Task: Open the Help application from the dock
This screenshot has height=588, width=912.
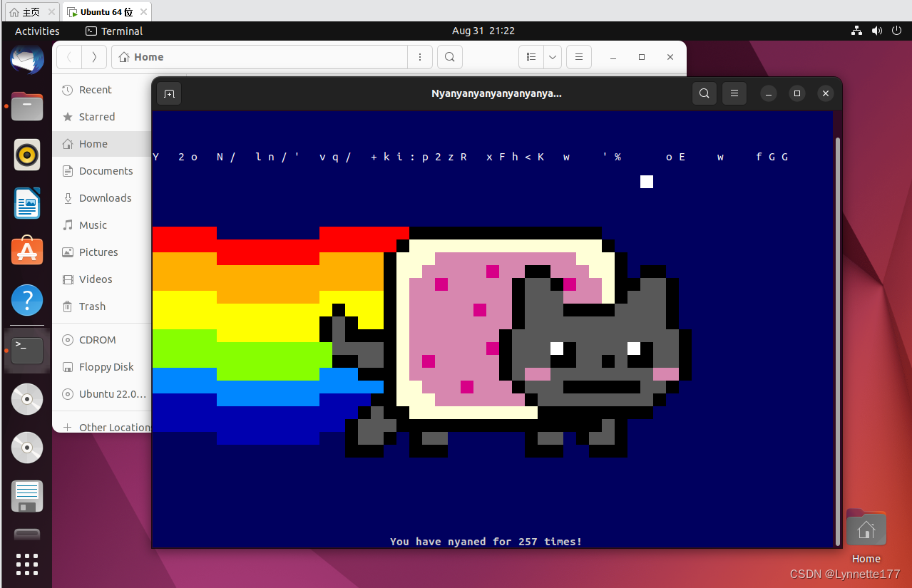Action: (x=26, y=300)
